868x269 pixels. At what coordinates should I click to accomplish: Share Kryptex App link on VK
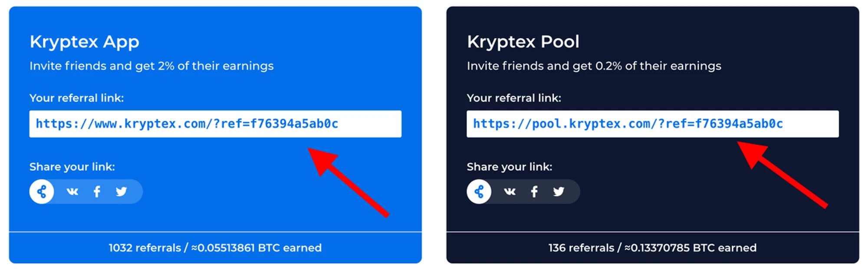pyautogui.click(x=72, y=192)
